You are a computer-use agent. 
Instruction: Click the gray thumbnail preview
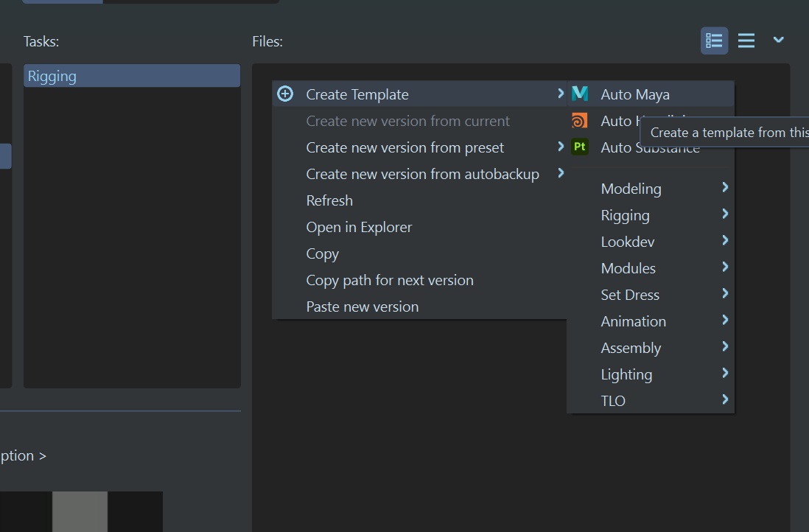coord(80,511)
